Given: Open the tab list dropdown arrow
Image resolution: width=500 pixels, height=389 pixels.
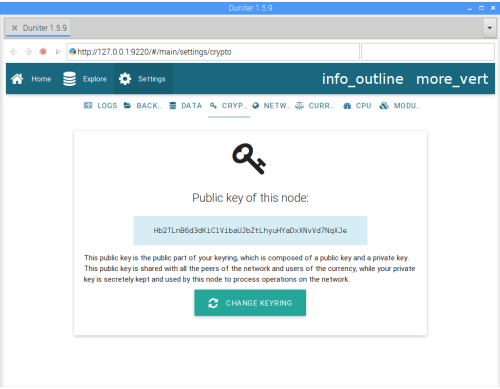Looking at the screenshot, I should [x=489, y=28].
